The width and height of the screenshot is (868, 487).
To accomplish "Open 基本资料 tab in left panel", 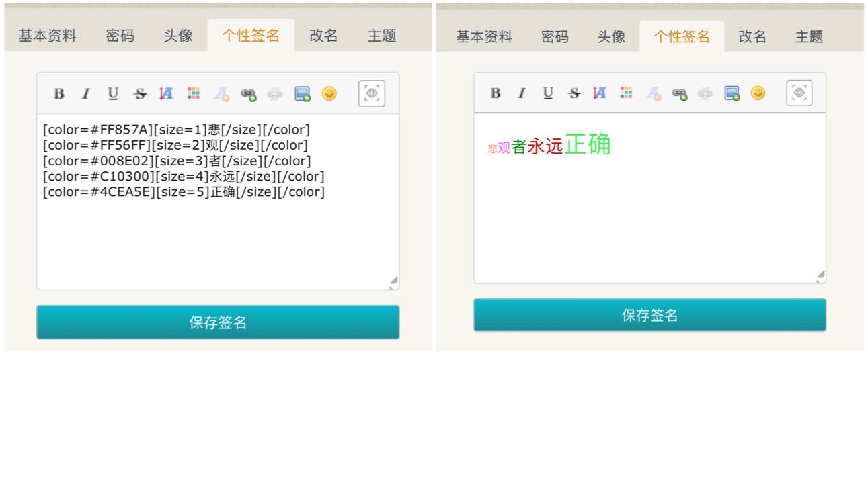I will click(x=48, y=36).
